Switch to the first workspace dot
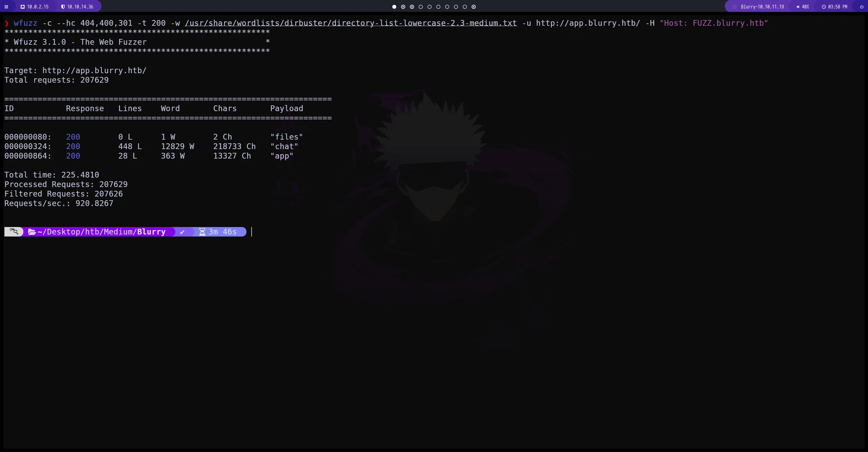Image resolution: width=868 pixels, height=452 pixels. click(x=394, y=7)
